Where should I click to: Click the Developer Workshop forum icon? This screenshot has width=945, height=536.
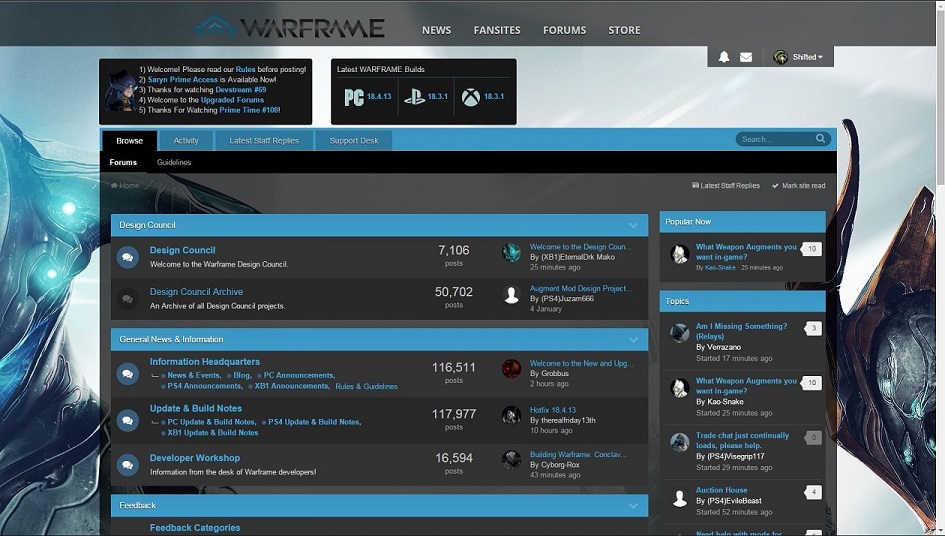coord(127,465)
